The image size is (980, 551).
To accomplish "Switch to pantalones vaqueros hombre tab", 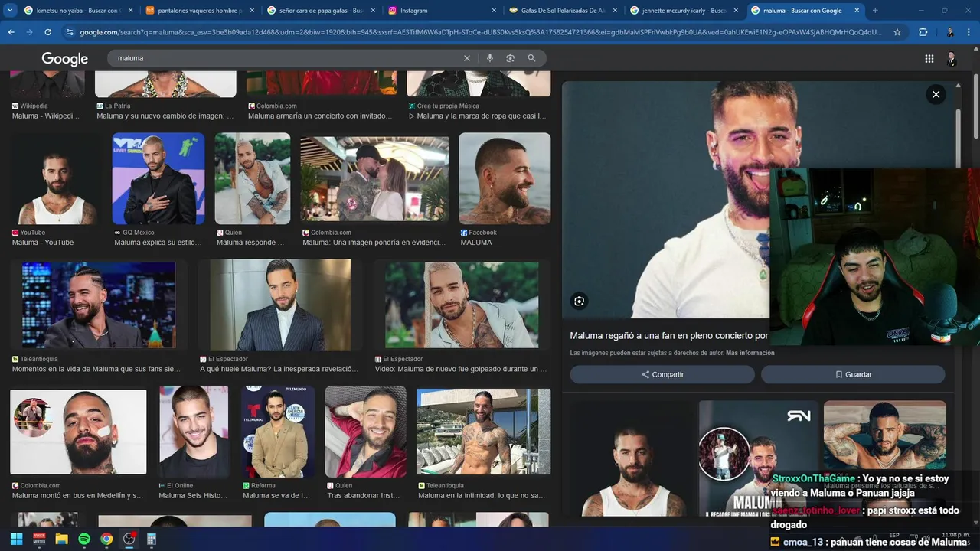I will click(x=198, y=11).
